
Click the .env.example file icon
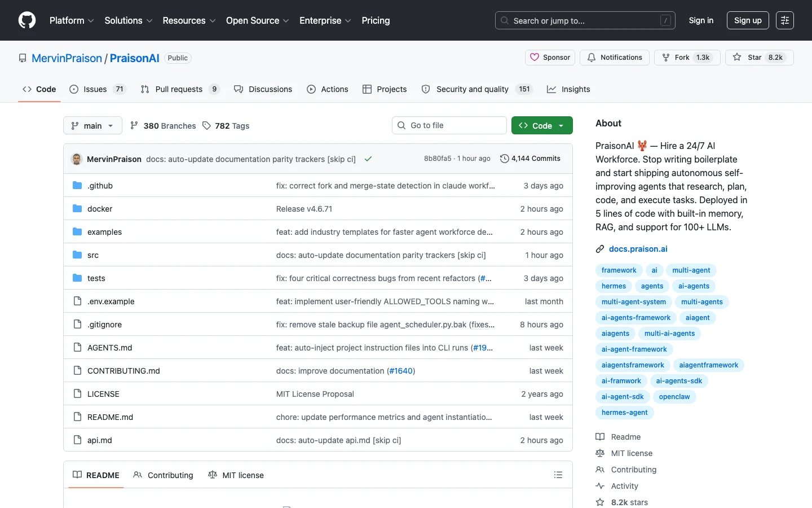[77, 301]
